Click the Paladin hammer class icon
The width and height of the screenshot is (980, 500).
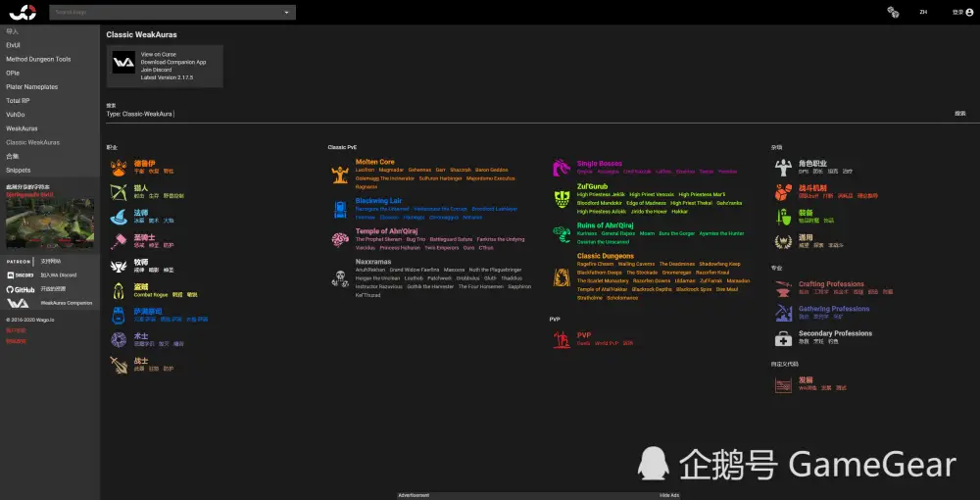[x=119, y=241]
